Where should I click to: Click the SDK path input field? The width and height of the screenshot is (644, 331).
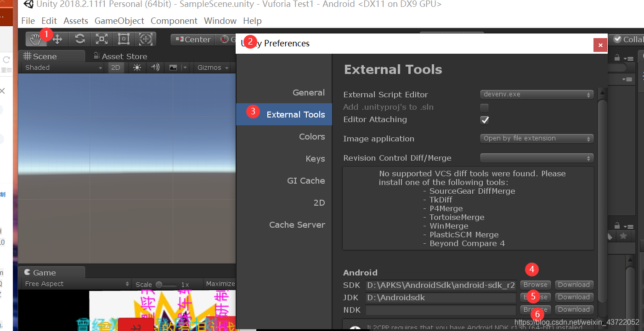441,285
